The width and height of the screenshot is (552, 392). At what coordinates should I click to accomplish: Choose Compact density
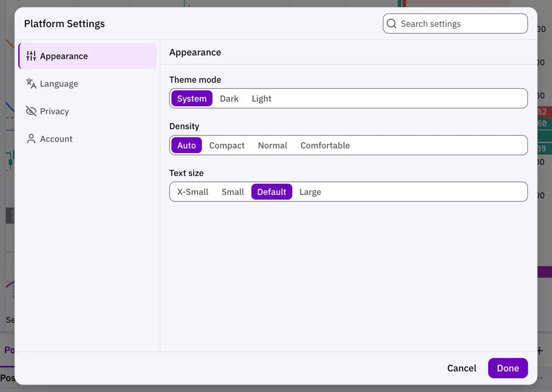[227, 145]
